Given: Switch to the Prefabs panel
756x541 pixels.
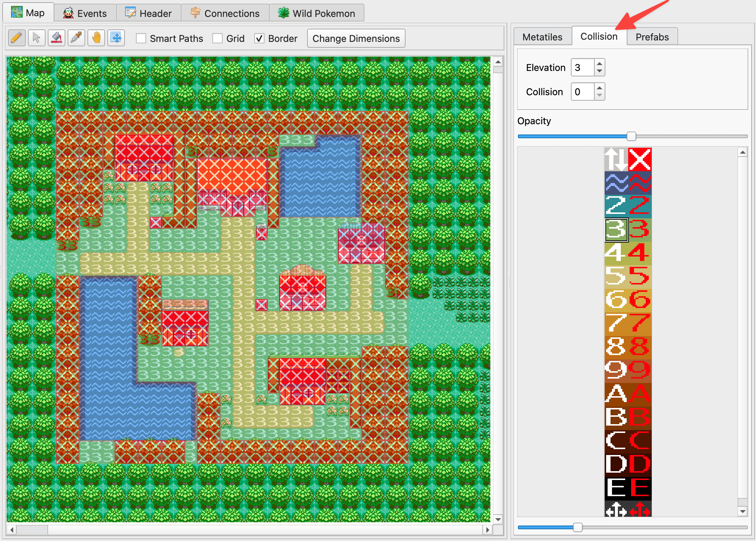Looking at the screenshot, I should [652, 36].
